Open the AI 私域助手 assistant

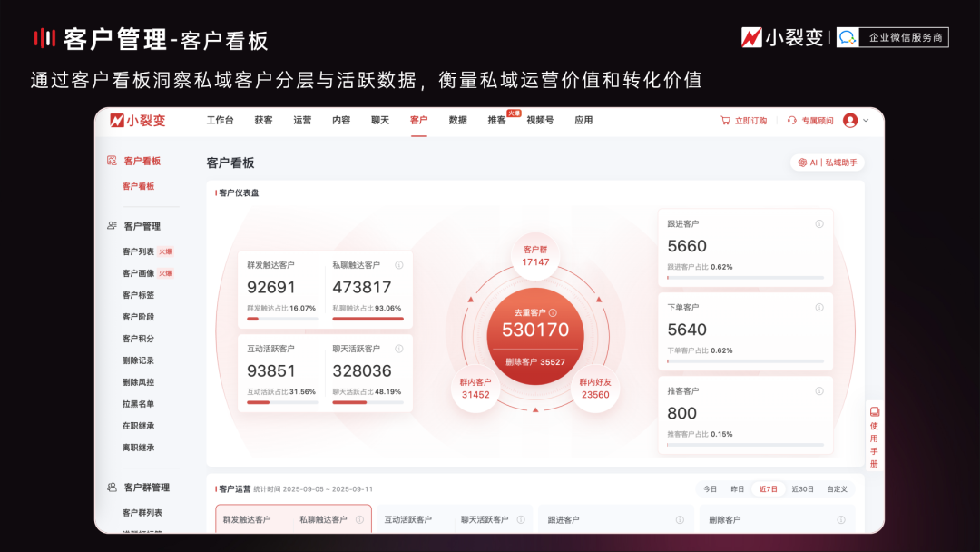pos(826,162)
